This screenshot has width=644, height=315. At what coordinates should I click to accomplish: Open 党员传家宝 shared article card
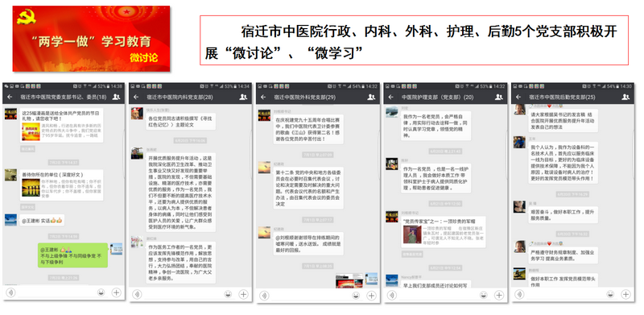click(x=444, y=232)
